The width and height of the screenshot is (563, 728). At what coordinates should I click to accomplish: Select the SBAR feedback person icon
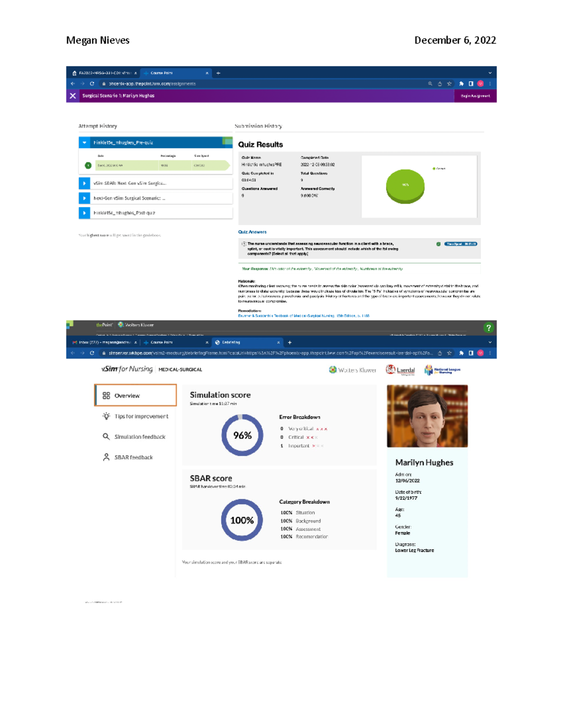[x=106, y=457]
